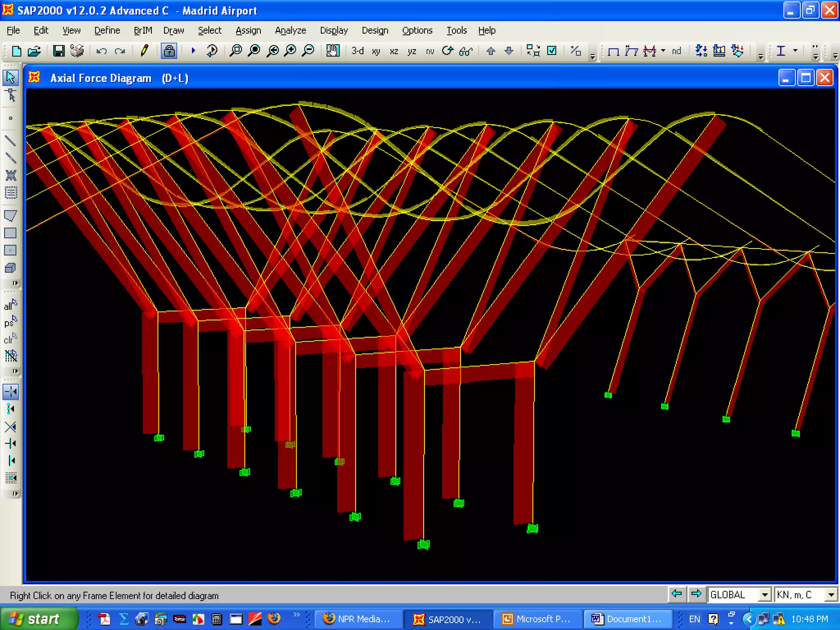Click the Select All 'all' tool
This screenshot has height=630, width=840.
point(10,305)
